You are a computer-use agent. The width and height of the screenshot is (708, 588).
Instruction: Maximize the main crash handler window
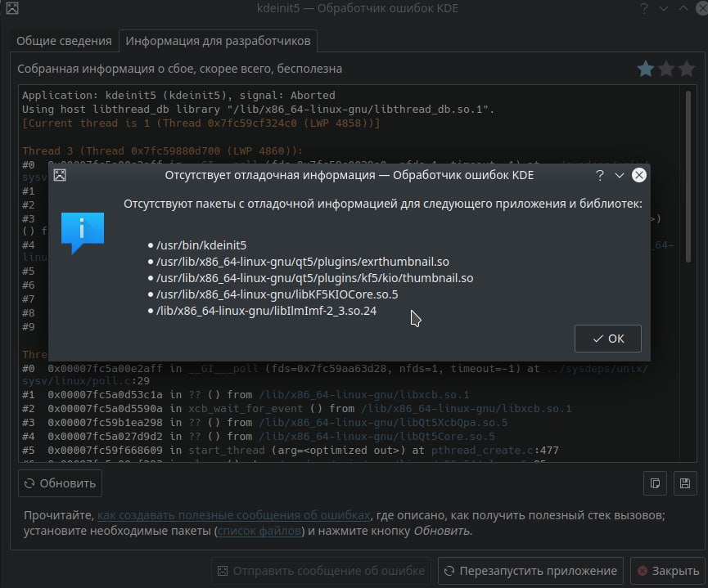pyautogui.click(x=683, y=8)
